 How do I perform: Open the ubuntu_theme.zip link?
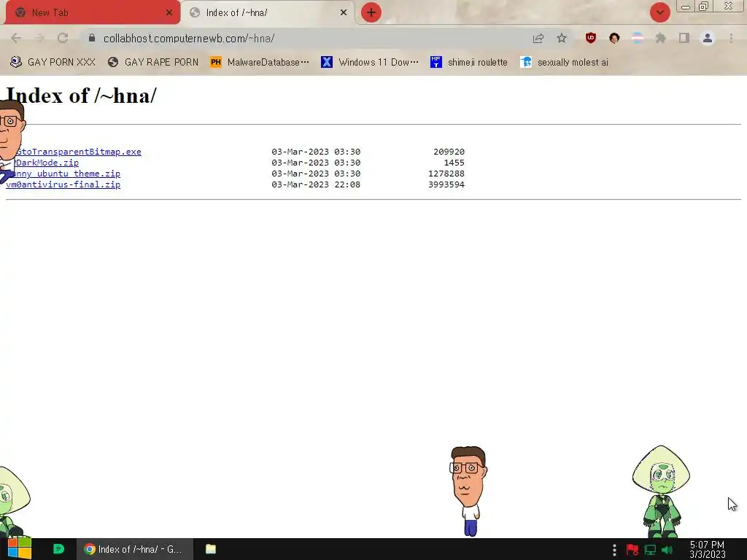(x=67, y=174)
